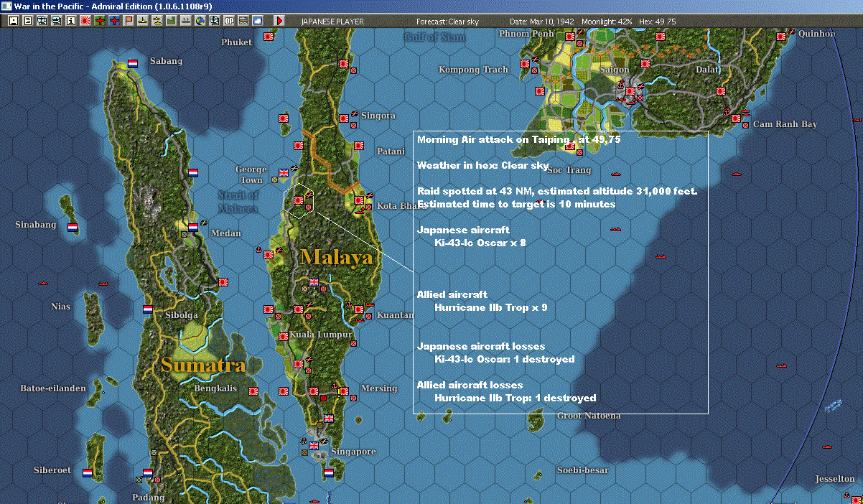863x504 pixels.
Task: Click the highlighted Taiping hex on map
Action: [300, 200]
